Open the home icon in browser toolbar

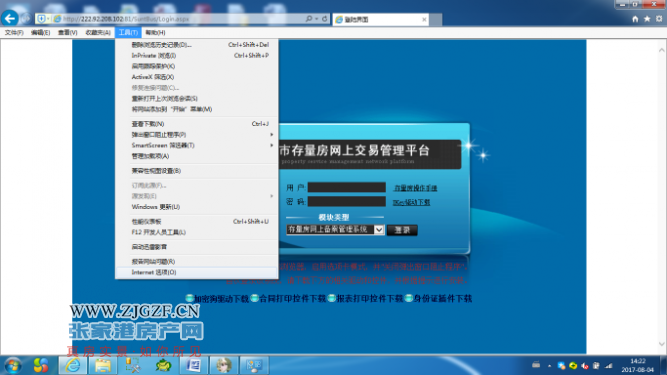tap(635, 19)
